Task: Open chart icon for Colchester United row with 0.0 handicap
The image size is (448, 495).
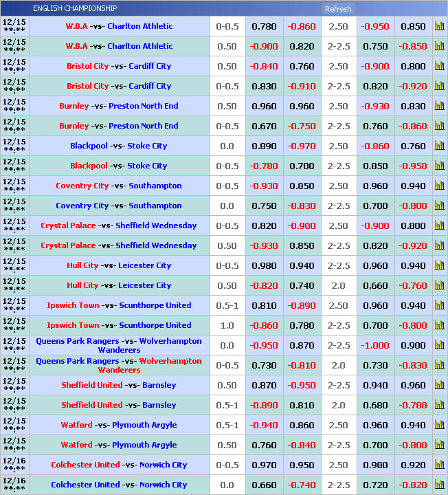Action: click(440, 485)
